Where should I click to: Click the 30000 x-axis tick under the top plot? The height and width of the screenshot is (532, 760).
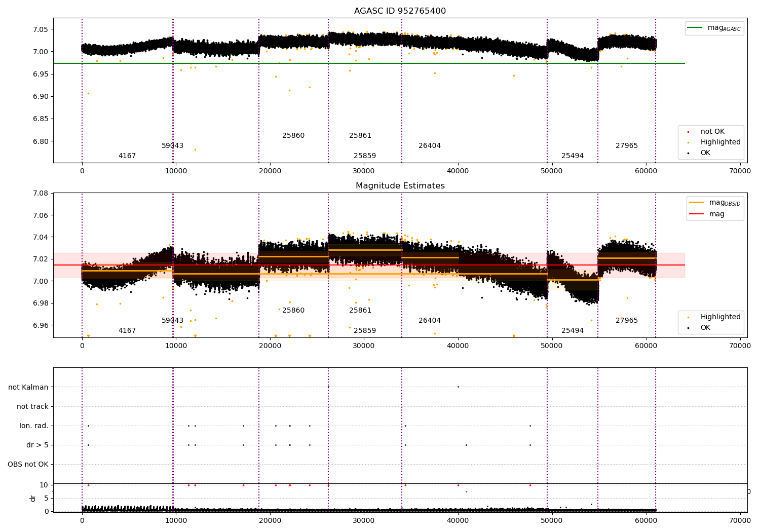coord(364,171)
